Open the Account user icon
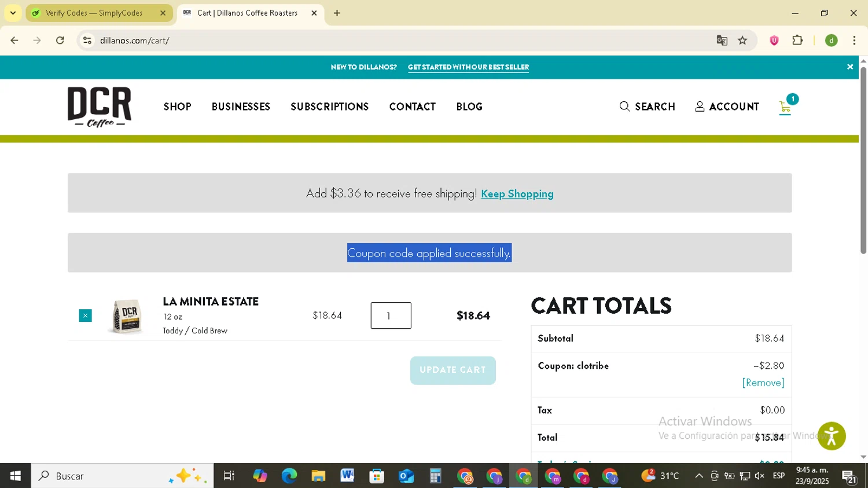868x488 pixels. [700, 107]
